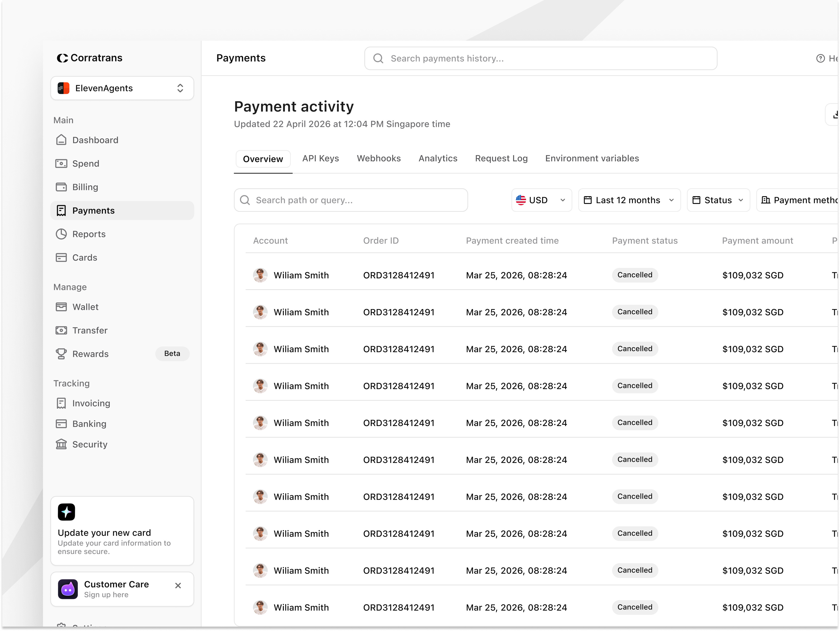The width and height of the screenshot is (840, 631).
Task: Click the US flag currency icon
Action: (521, 200)
